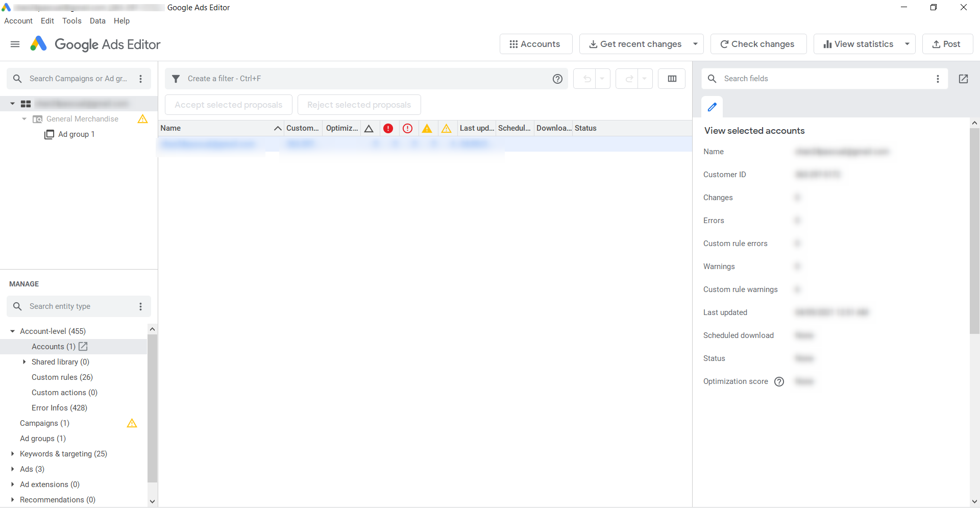
Task: Select Error Infos (428)
Action: tap(59, 408)
